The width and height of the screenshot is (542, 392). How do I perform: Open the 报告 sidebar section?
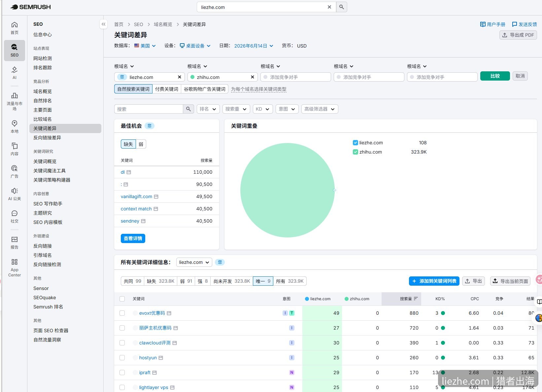click(15, 243)
